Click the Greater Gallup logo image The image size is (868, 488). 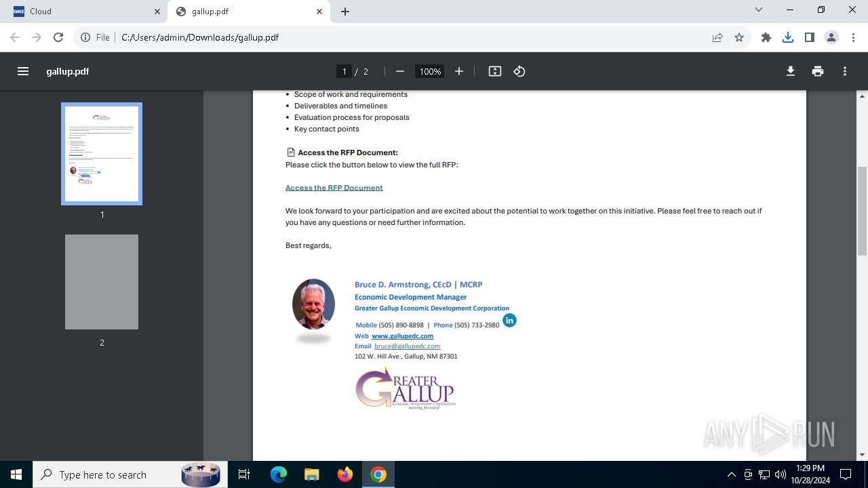pos(406,389)
